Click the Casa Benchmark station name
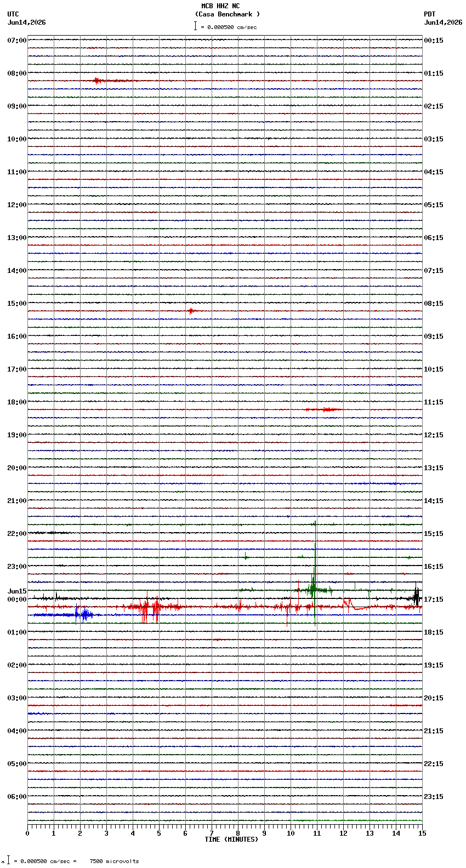Screen dimensions: 466x868 228,14
